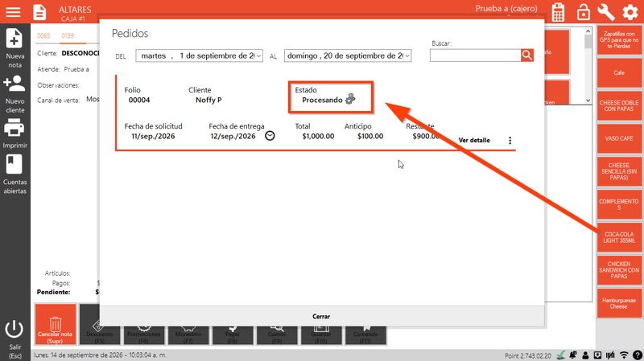The image size is (644, 361).
Task: Select COCA-COLA LIGHT 355ML tile
Action: (619, 237)
